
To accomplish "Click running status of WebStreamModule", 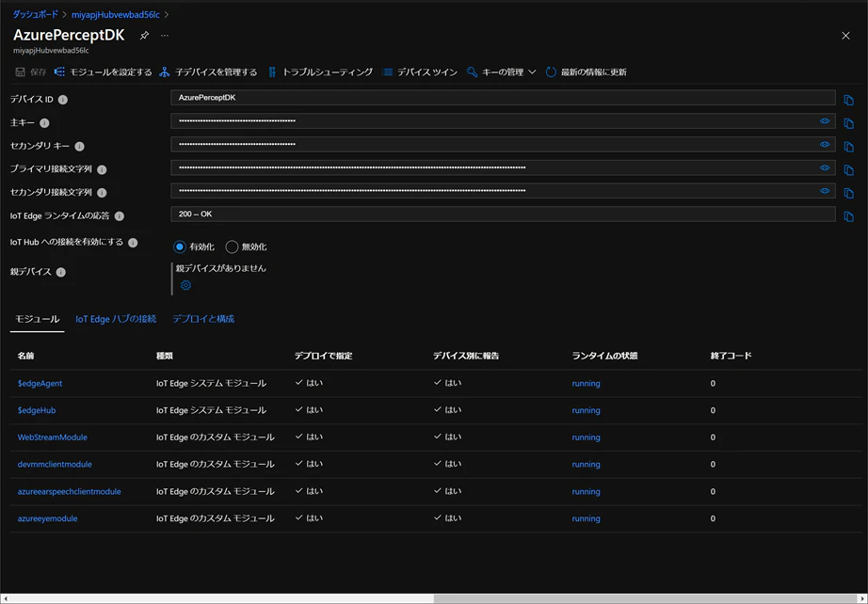I will [586, 437].
